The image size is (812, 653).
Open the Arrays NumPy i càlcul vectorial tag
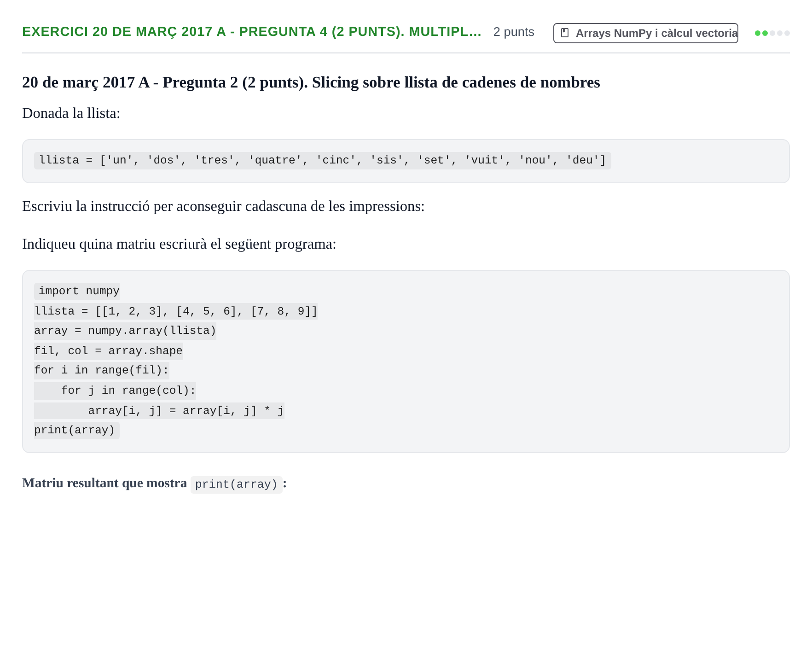pyautogui.click(x=645, y=33)
